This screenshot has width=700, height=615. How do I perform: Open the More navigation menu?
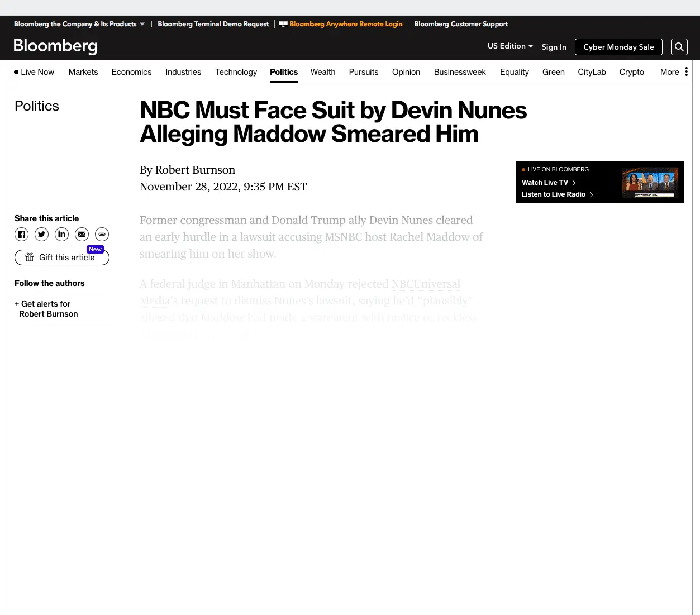coord(669,72)
